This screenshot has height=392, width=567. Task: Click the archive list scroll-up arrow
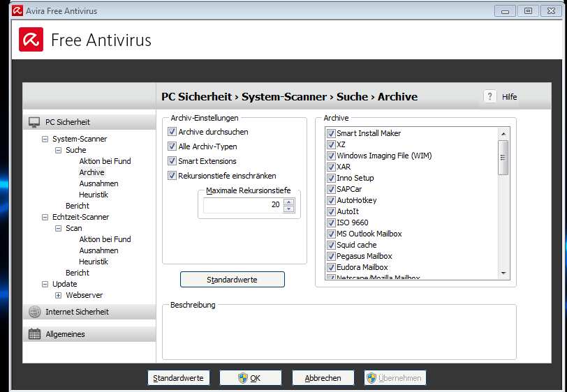click(503, 134)
